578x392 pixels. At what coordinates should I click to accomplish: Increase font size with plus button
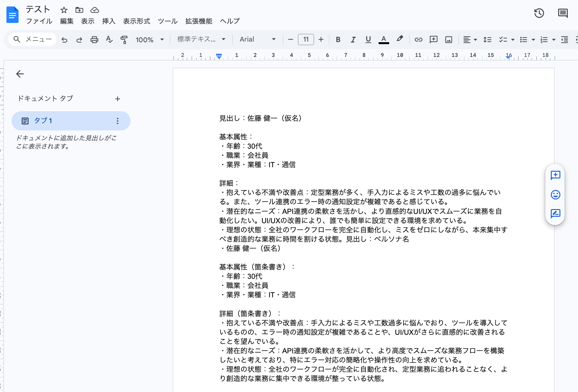click(x=321, y=39)
